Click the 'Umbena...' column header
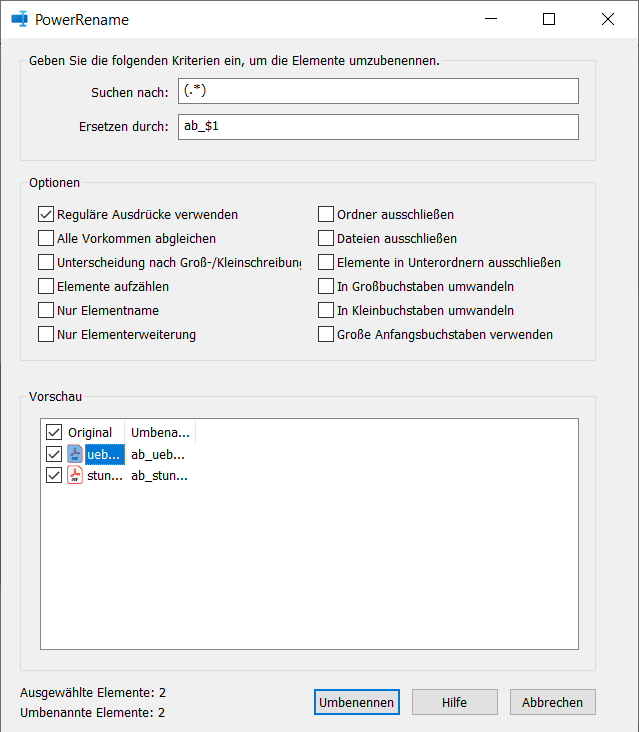Viewport: 639px width, 732px height. 160,433
